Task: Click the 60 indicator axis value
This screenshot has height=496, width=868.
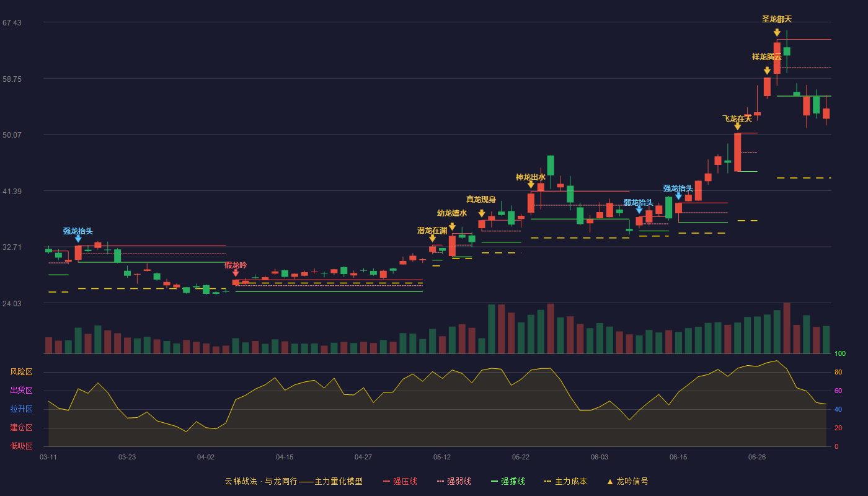Action: pos(838,391)
